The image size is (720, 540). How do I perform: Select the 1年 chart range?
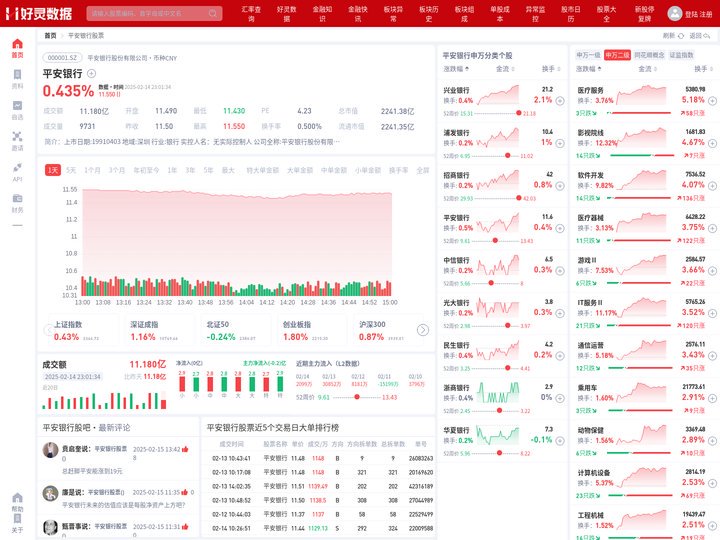point(172,170)
